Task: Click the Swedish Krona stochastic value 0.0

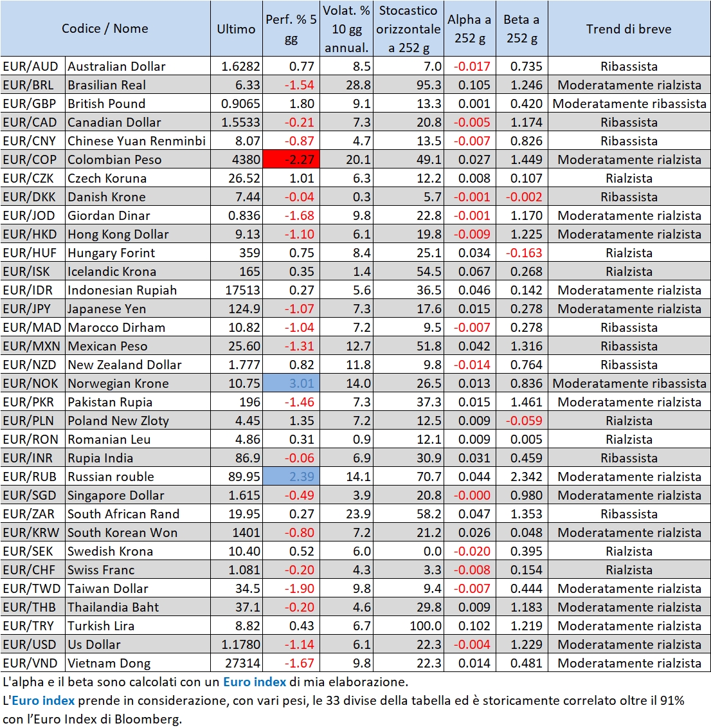Action: click(408, 551)
